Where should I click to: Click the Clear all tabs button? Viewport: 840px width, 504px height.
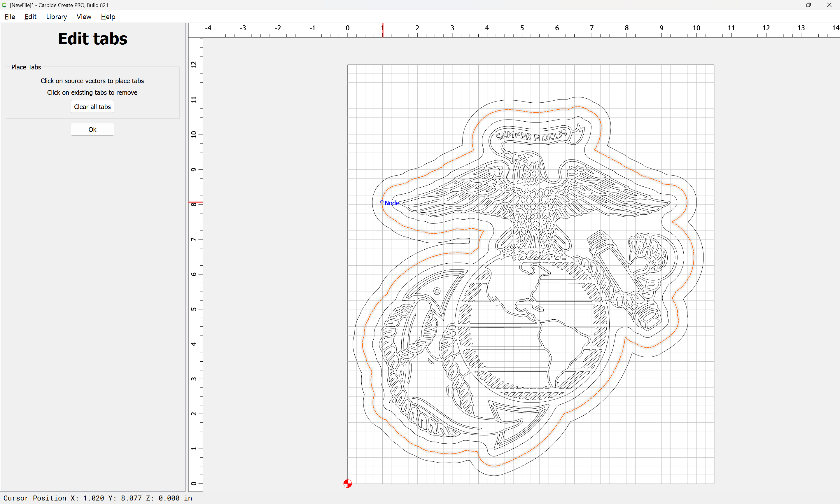pos(92,107)
